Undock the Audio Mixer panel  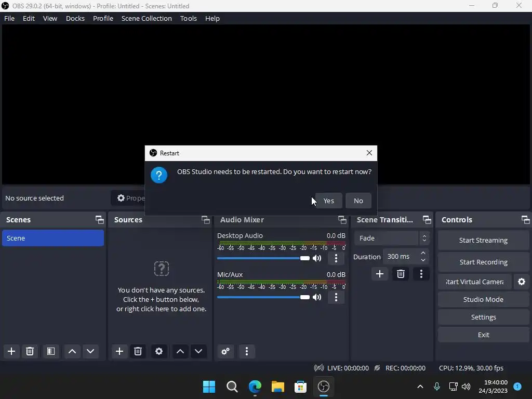(342, 220)
